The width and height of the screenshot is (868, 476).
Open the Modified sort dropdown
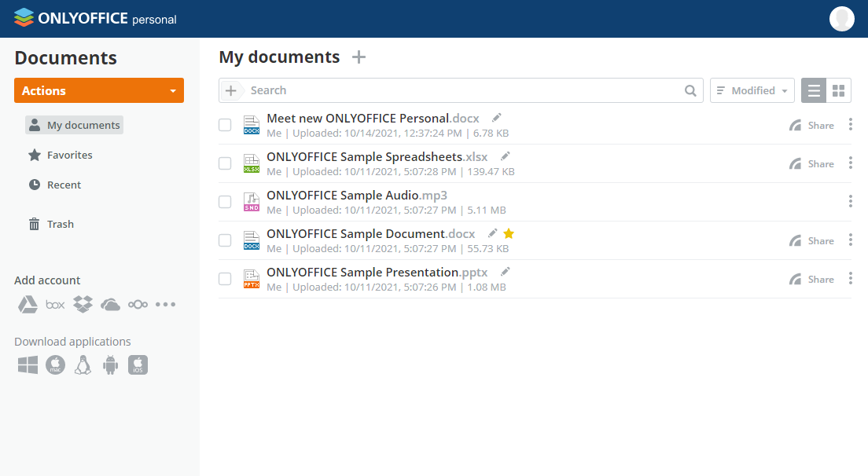point(752,90)
